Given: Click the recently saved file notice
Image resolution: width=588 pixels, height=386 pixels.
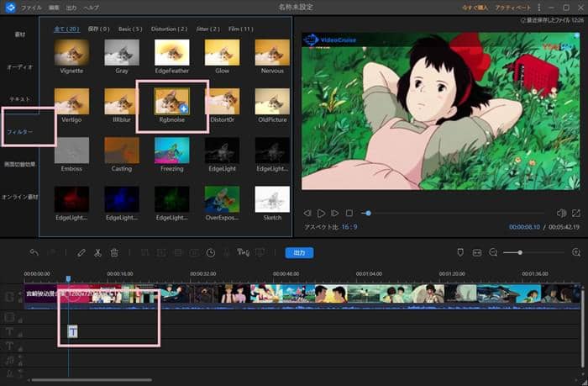Looking at the screenshot, I should point(552,20).
